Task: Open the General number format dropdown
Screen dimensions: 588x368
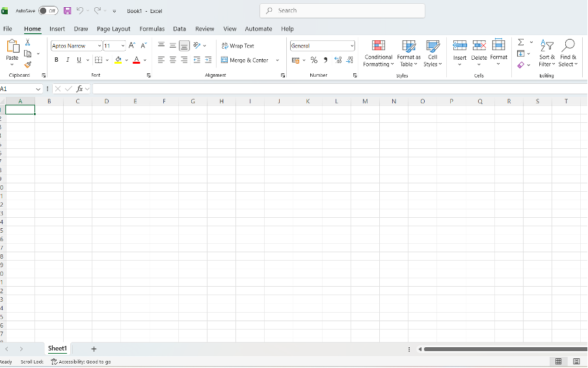Action: (x=352, y=46)
